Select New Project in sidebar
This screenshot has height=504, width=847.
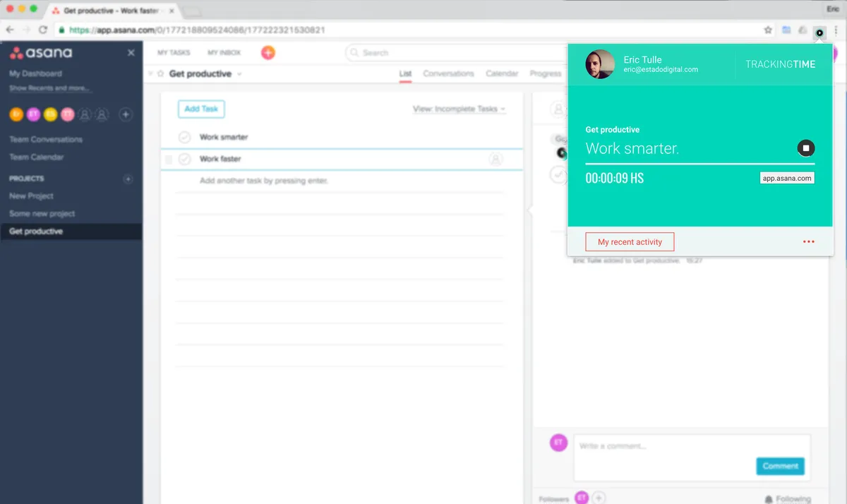point(31,196)
